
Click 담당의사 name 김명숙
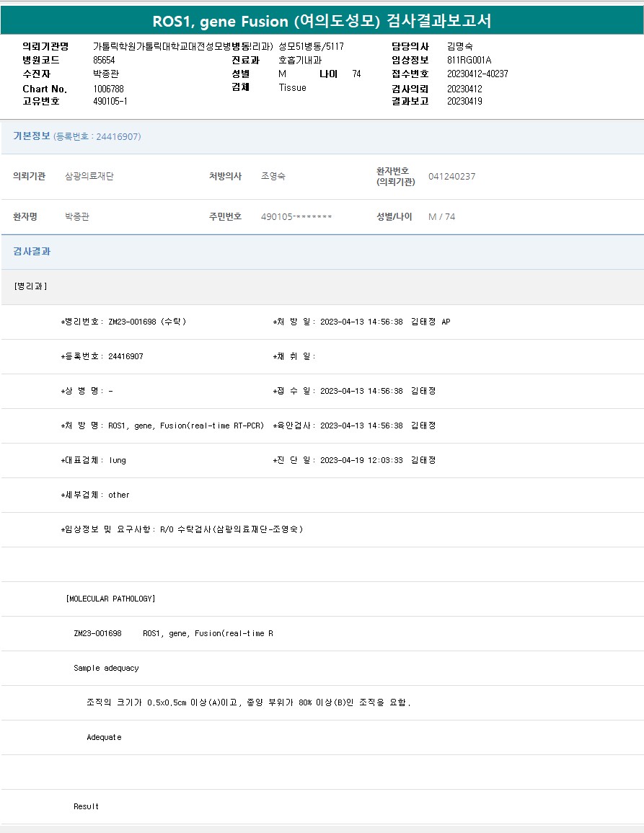[x=459, y=46]
